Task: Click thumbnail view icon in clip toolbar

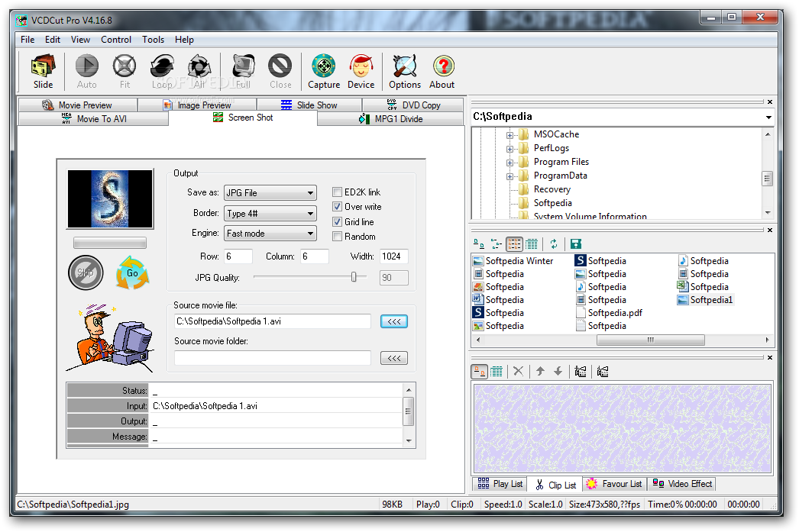Action: point(480,372)
